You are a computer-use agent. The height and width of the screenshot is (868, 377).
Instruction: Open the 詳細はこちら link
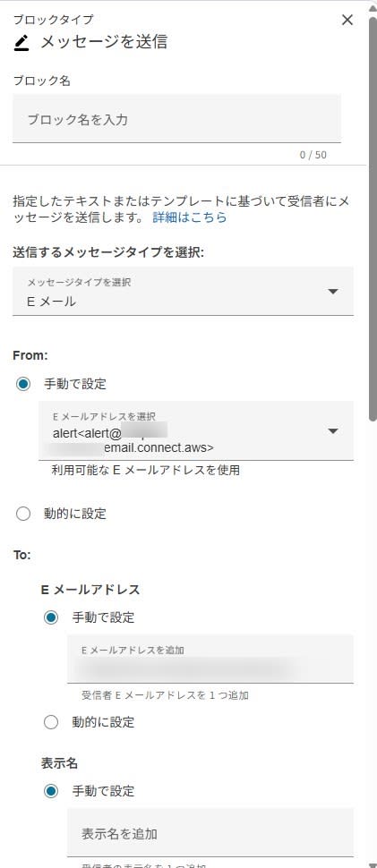pos(190,217)
